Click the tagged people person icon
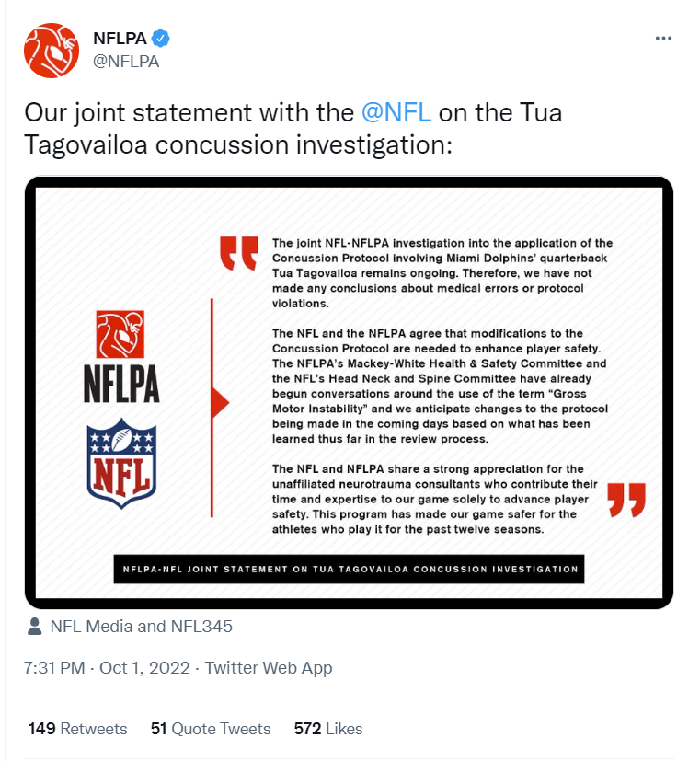 [34, 627]
